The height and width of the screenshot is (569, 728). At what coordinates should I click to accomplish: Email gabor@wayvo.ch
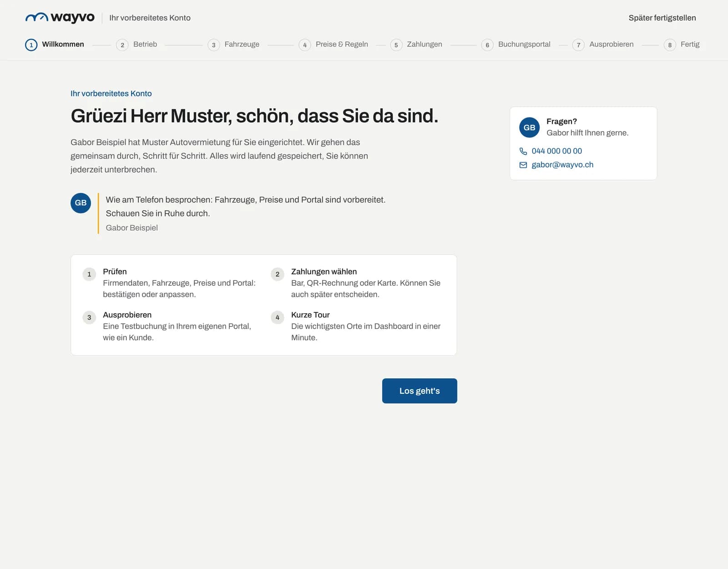point(562,165)
